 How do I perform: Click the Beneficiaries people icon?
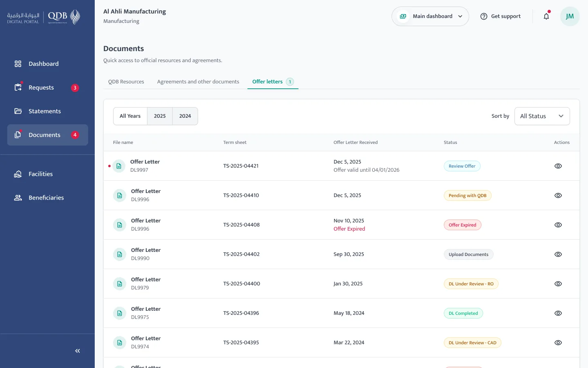tap(18, 198)
